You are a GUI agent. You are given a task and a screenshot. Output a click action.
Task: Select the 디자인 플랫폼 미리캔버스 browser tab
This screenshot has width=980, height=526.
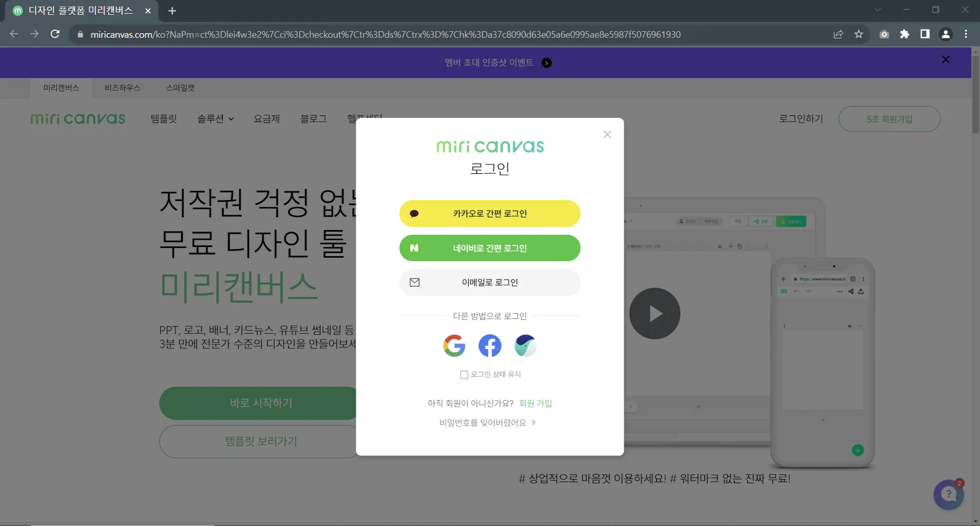[x=82, y=11]
